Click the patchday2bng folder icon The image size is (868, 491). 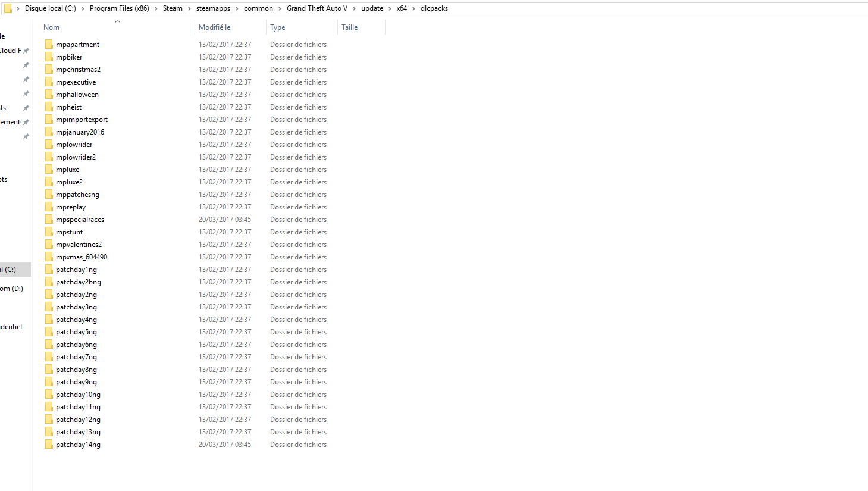[49, 282]
